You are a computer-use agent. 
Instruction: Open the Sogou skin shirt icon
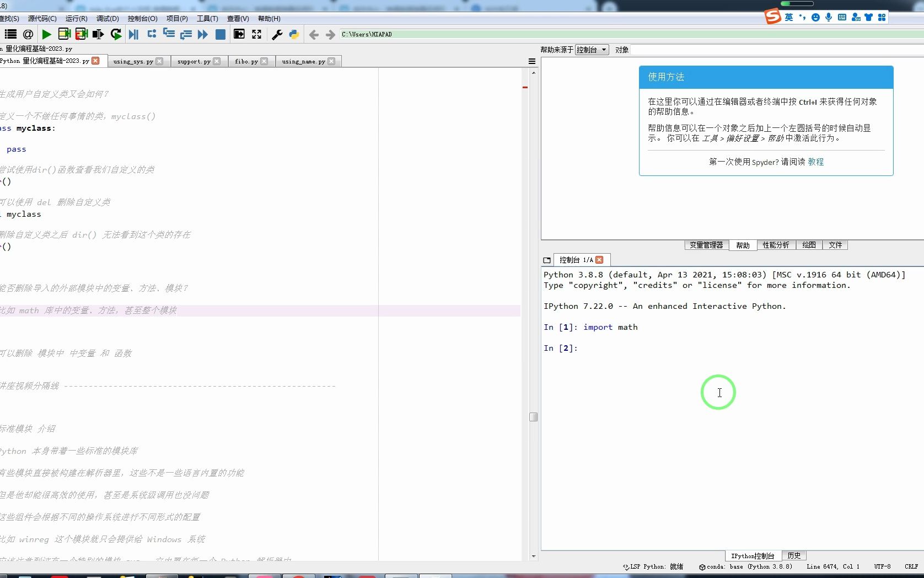coord(869,18)
